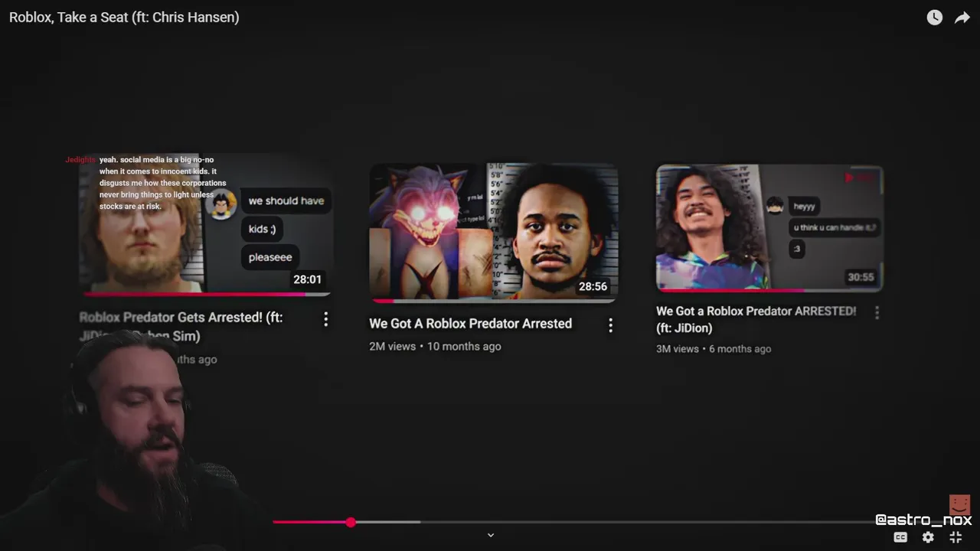Click the 3M views • 6 months ago text
The image size is (980, 551).
pos(714,349)
